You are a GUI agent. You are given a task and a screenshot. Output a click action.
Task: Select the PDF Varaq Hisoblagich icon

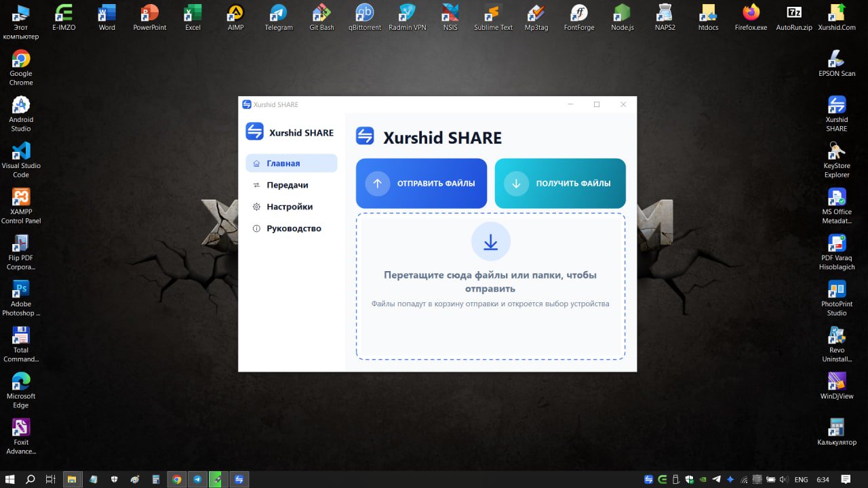click(x=837, y=252)
